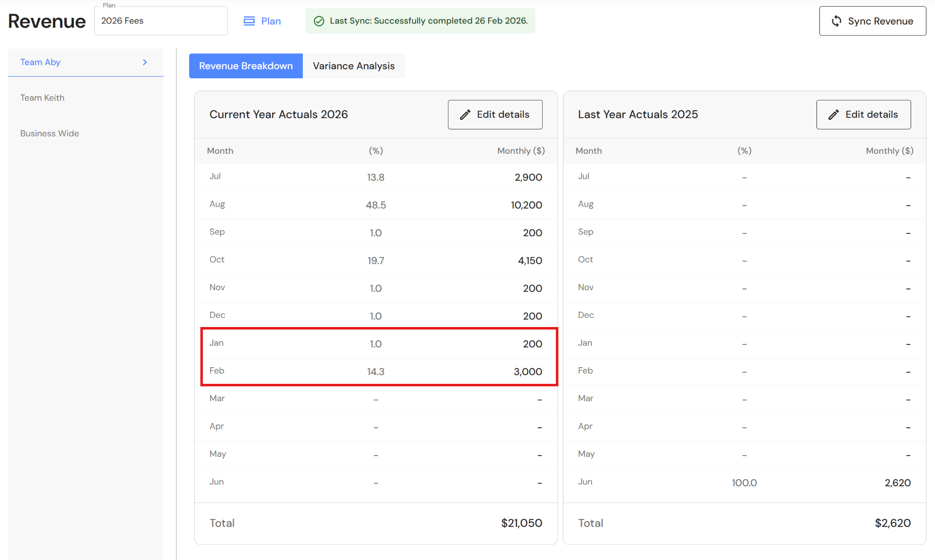Viewport: 935px width, 560px height.
Task: Click the Jun 2,620 value in 2025 table
Action: (897, 483)
